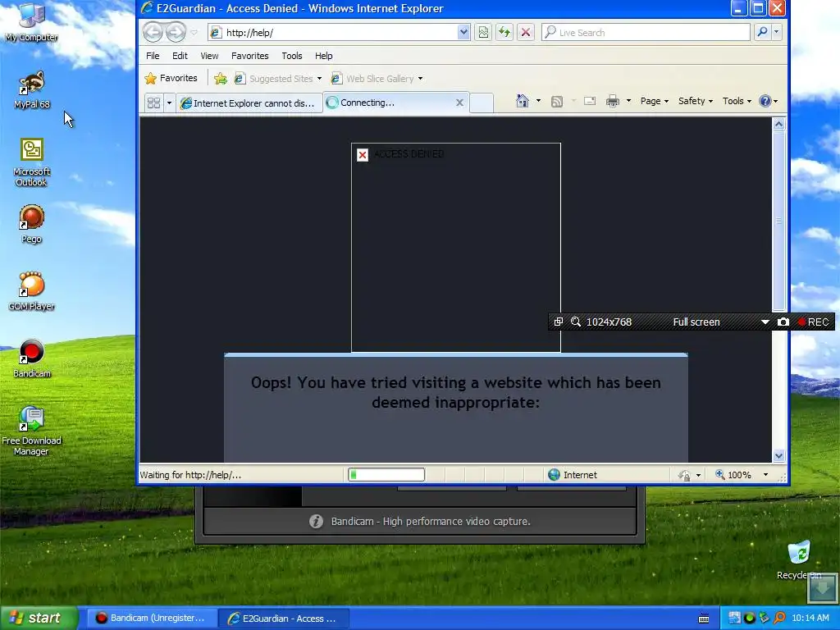Select the GOM Player desktop shortcut
The width and height of the screenshot is (840, 630).
pos(32,291)
